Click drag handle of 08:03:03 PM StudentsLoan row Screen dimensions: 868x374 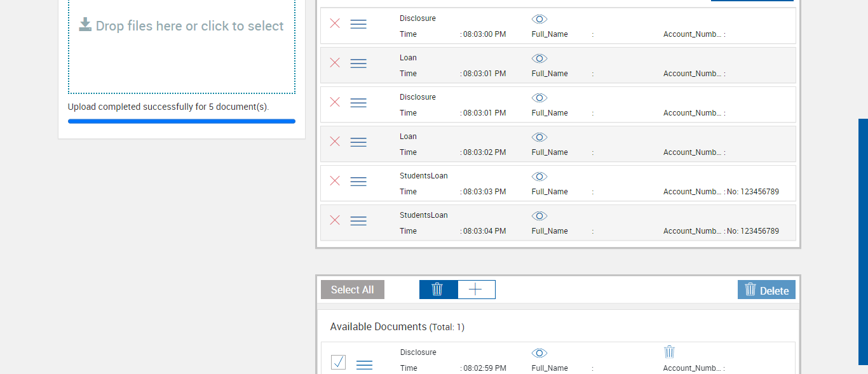[x=358, y=182]
